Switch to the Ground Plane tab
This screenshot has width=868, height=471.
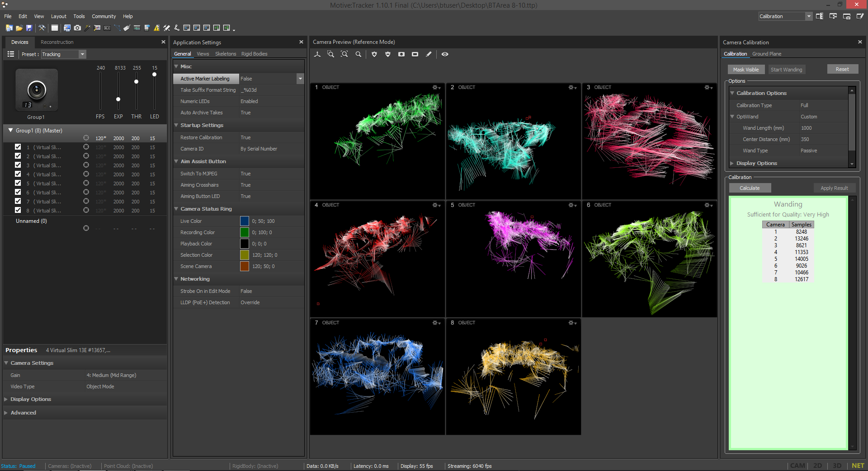point(766,54)
